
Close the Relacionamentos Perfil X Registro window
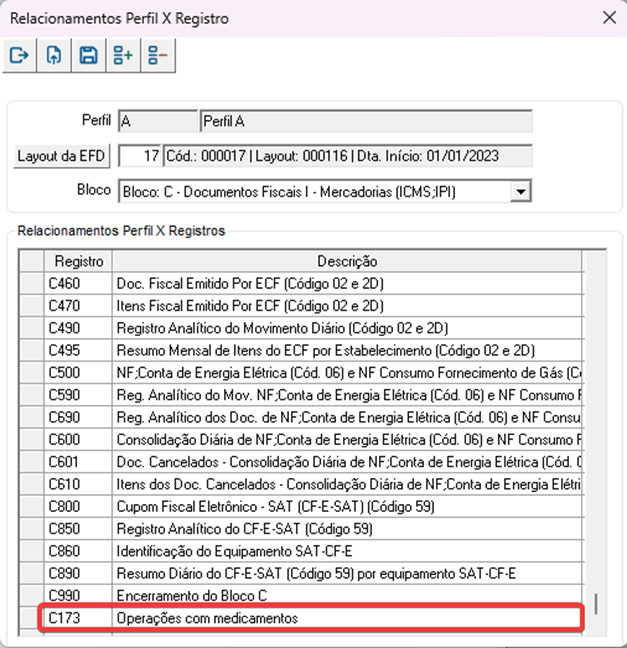609,18
